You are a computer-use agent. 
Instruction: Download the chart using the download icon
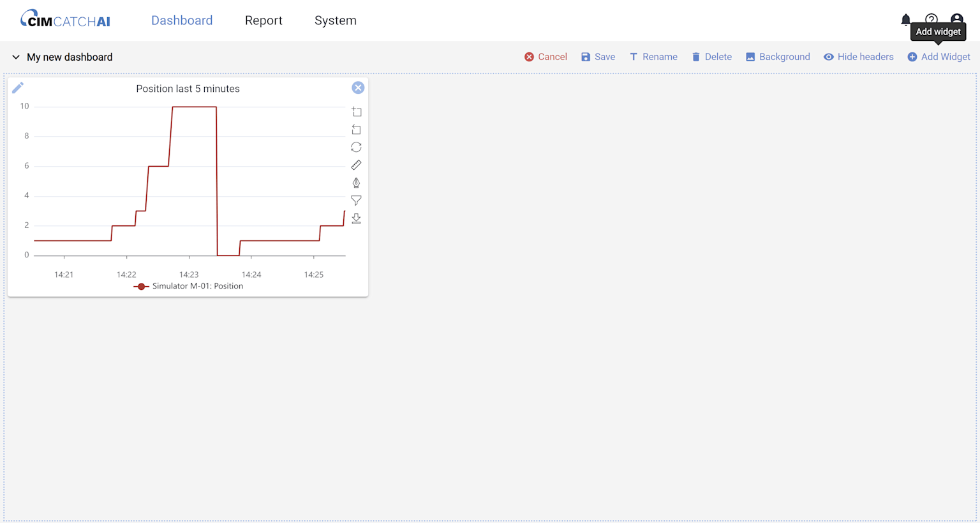coord(357,218)
